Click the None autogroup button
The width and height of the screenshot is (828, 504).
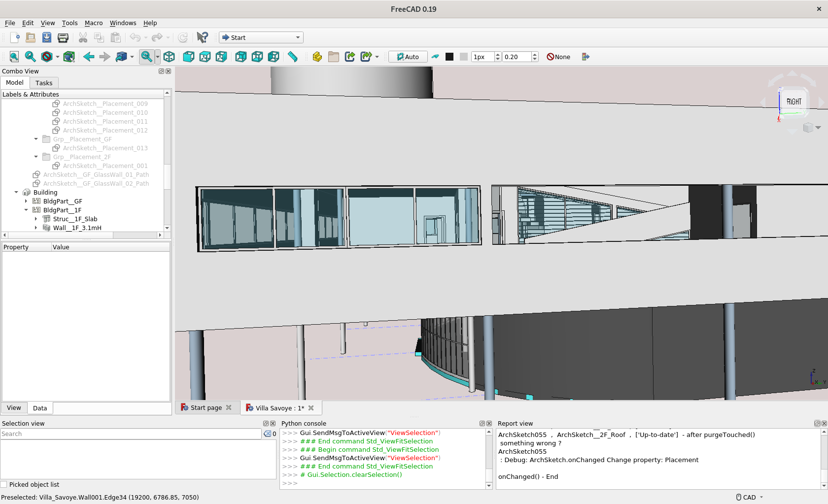(x=558, y=57)
